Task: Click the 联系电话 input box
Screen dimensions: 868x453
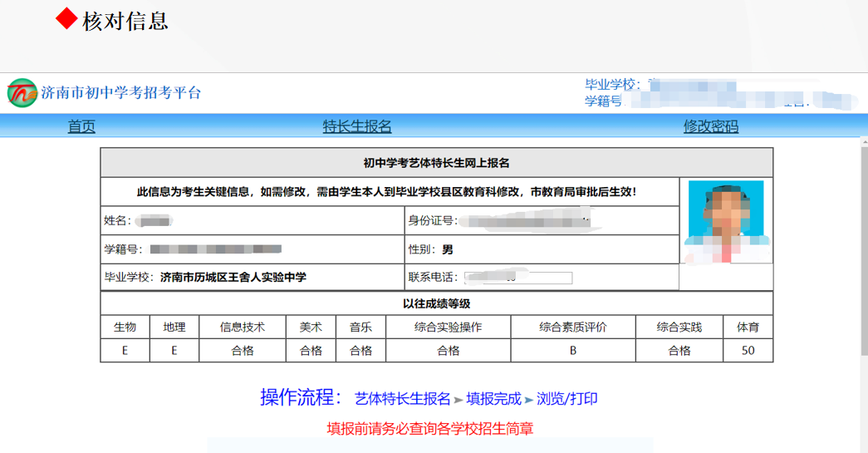Action: click(518, 278)
